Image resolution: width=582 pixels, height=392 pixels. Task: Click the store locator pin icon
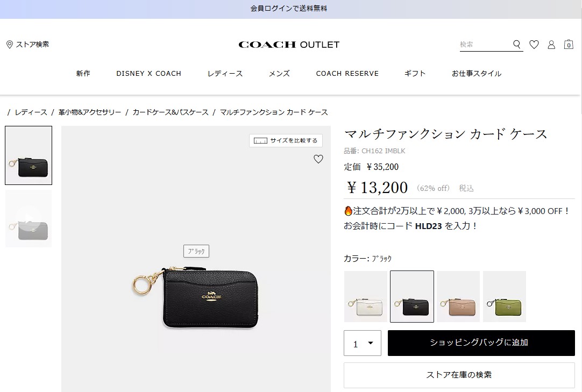(10, 45)
